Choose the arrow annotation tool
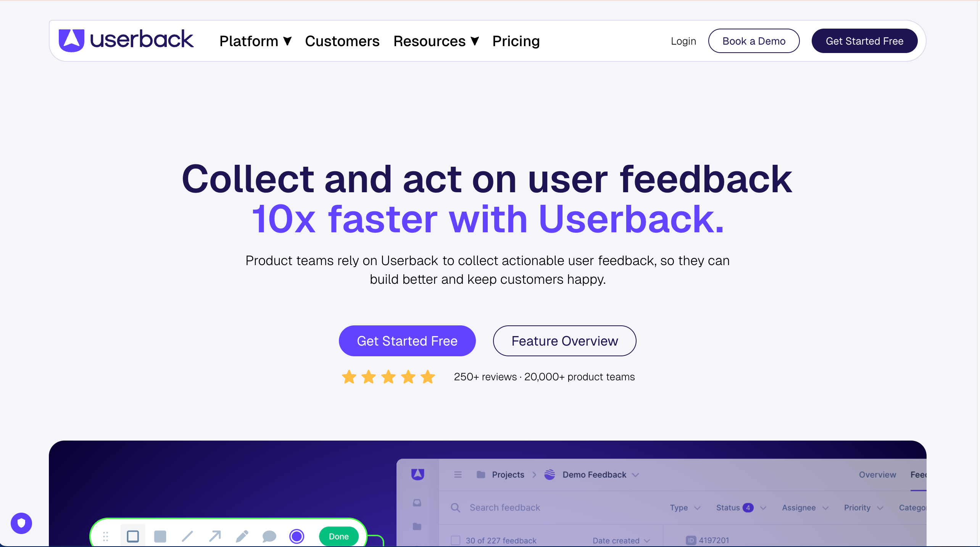Viewport: 980px width, 547px height. tap(215, 536)
